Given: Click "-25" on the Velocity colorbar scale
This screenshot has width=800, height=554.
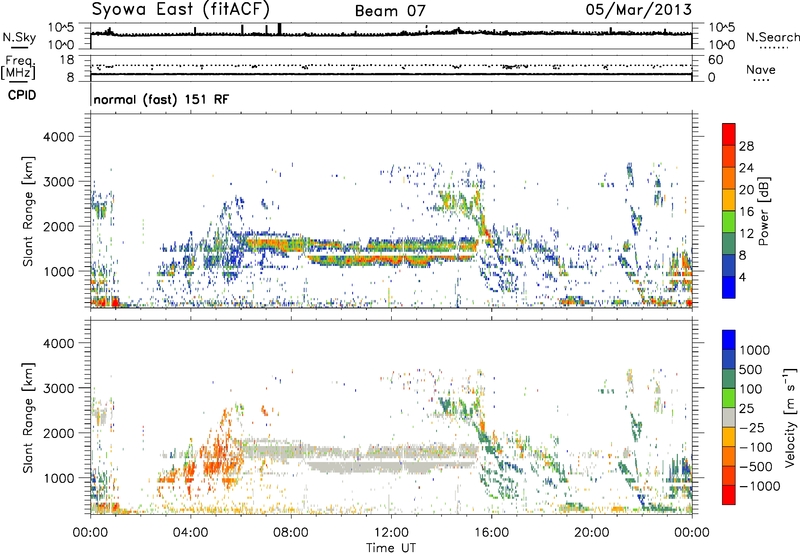Looking at the screenshot, I should point(751,427).
